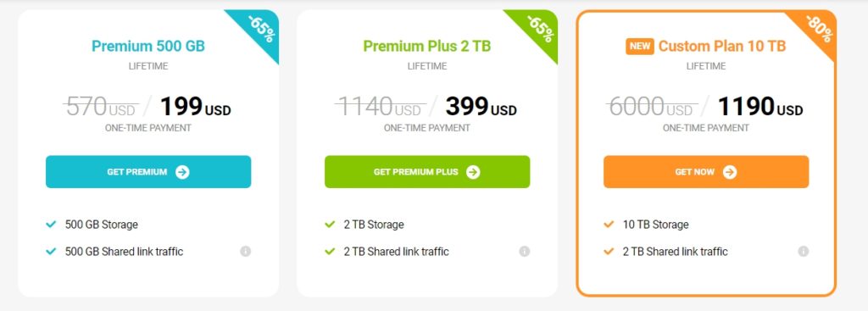868x311 pixels.
Task: Click arrow icon inside Get Now button
Action: (x=730, y=172)
